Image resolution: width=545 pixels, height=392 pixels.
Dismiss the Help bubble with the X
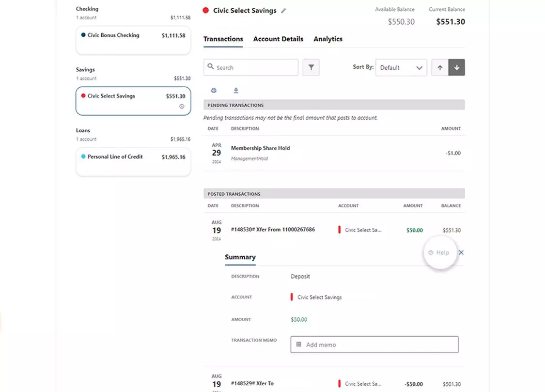(461, 252)
